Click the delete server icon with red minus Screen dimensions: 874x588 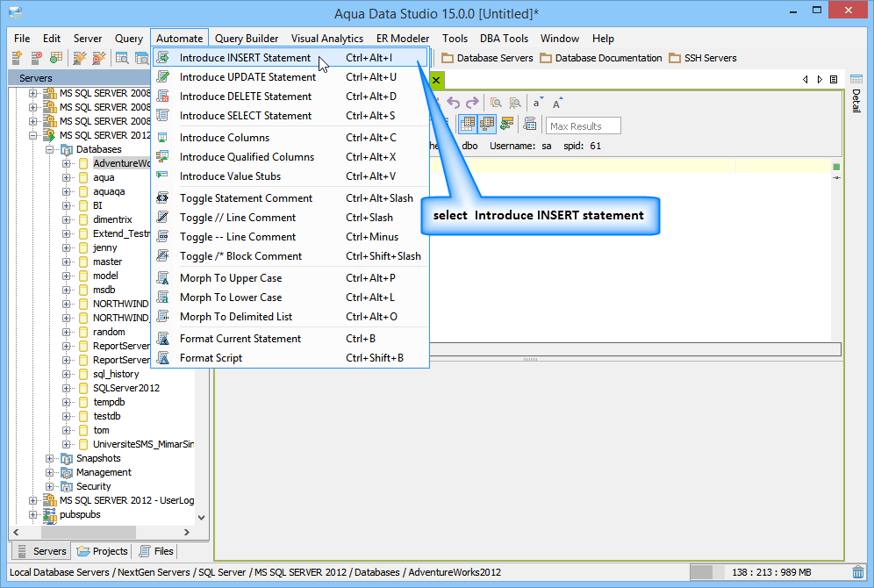click(x=36, y=57)
